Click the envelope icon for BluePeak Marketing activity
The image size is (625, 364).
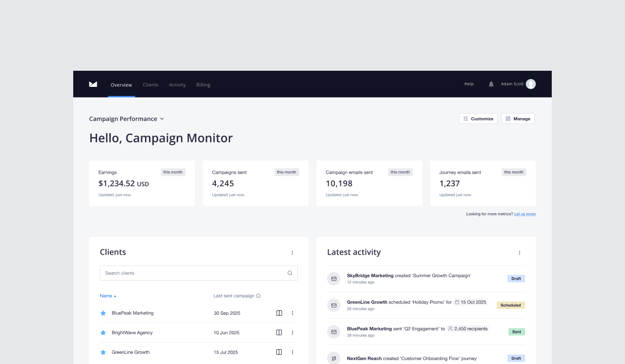pyautogui.click(x=334, y=332)
